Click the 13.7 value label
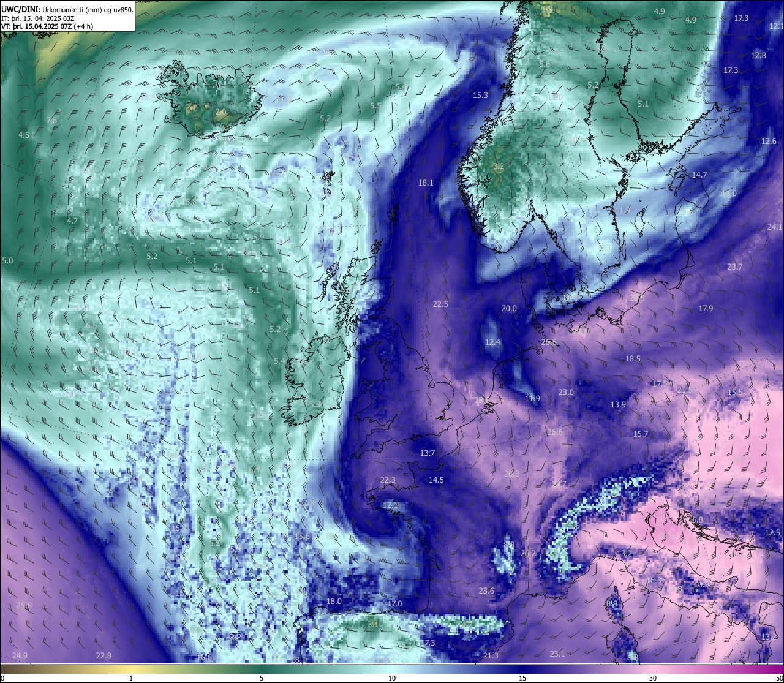The image size is (784, 683). tap(427, 453)
